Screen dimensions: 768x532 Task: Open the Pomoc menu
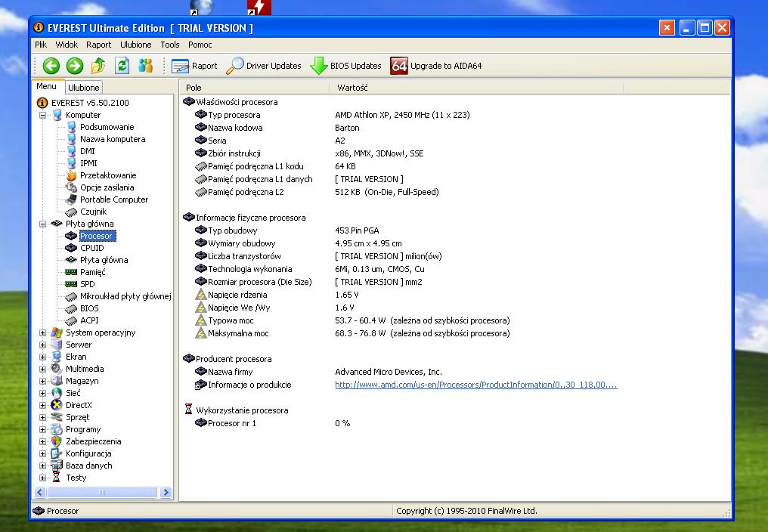200,45
